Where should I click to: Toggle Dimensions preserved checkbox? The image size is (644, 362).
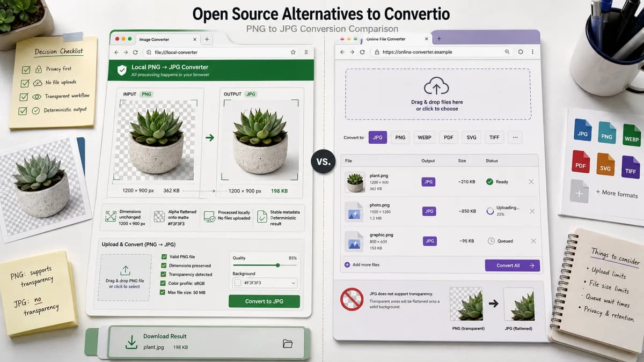164,265
